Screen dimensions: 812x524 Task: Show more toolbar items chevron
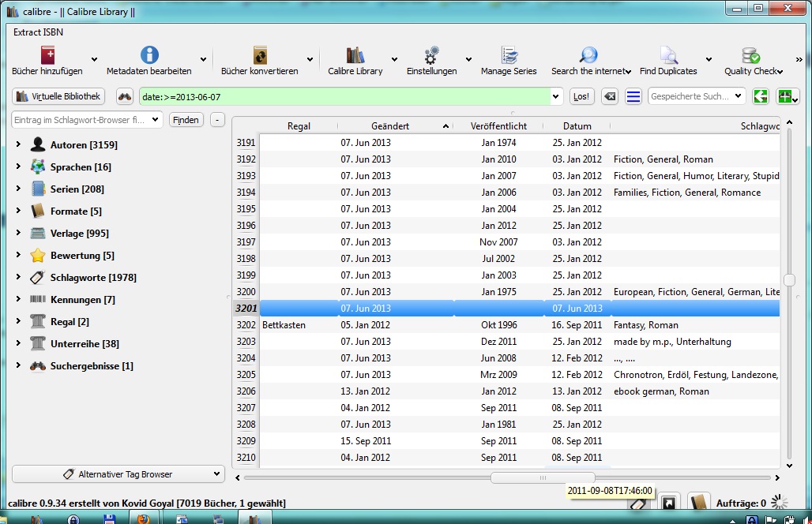pos(799,59)
